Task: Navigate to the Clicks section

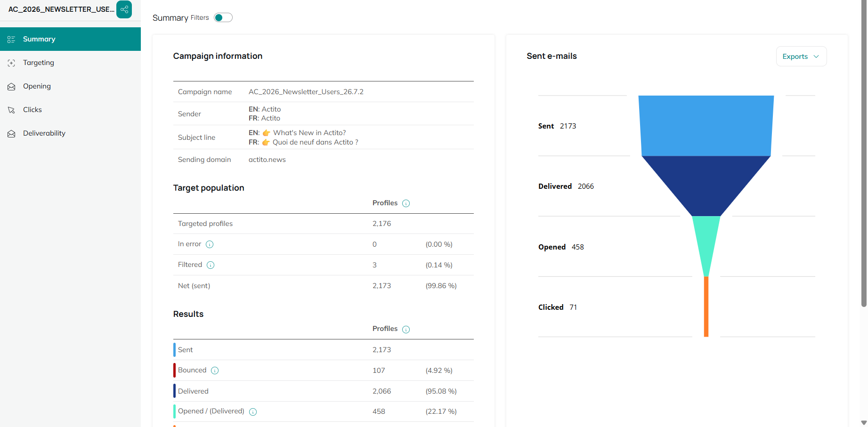Action: [x=70, y=110]
